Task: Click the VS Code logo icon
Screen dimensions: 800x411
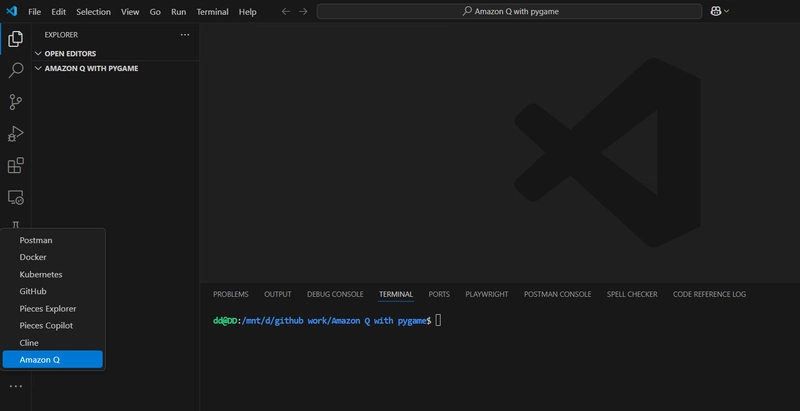Action: click(x=11, y=11)
